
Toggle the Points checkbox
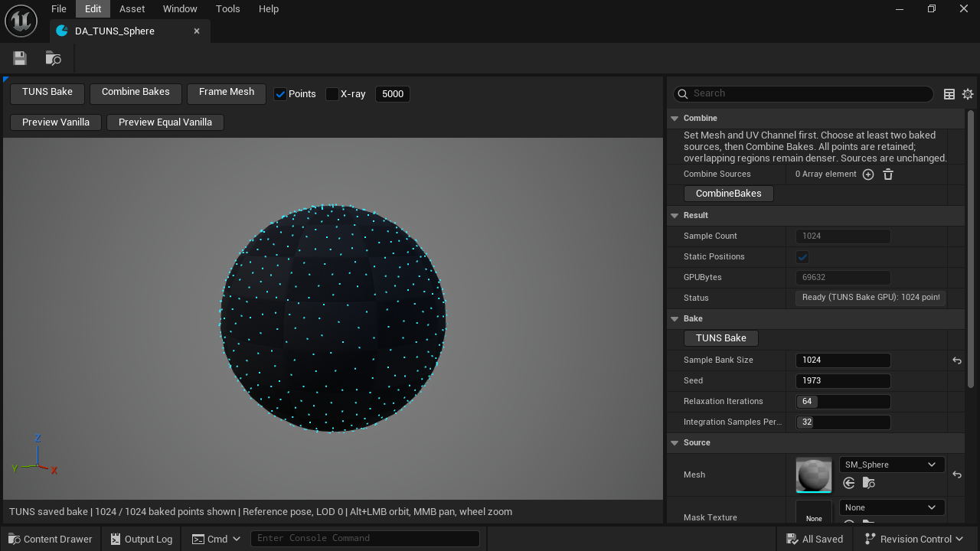point(280,94)
